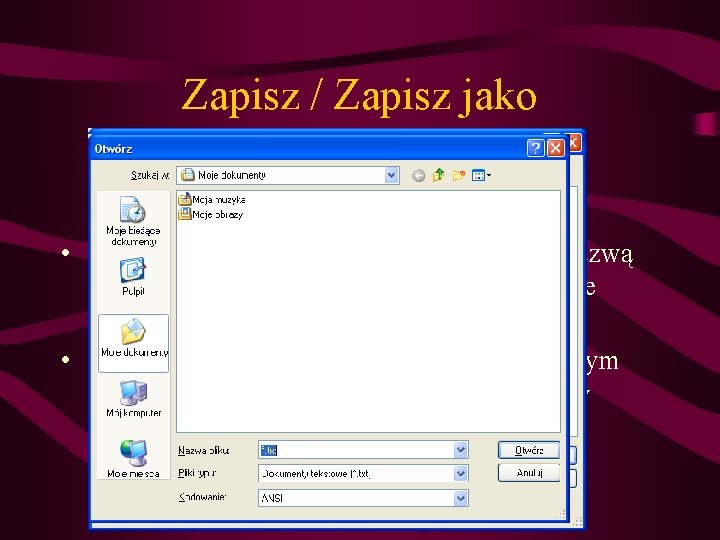Image resolution: width=720 pixels, height=540 pixels.
Task: Go up one folder level
Action: pyautogui.click(x=439, y=175)
